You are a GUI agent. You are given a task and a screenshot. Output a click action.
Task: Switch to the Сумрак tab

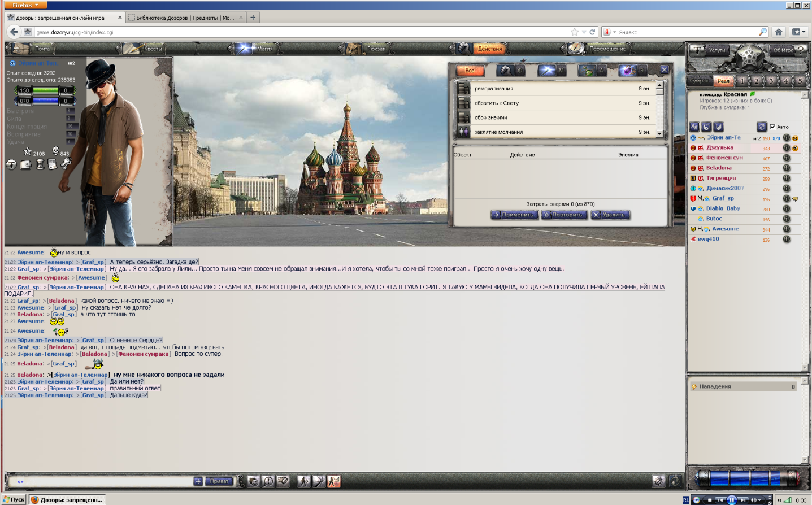(700, 81)
